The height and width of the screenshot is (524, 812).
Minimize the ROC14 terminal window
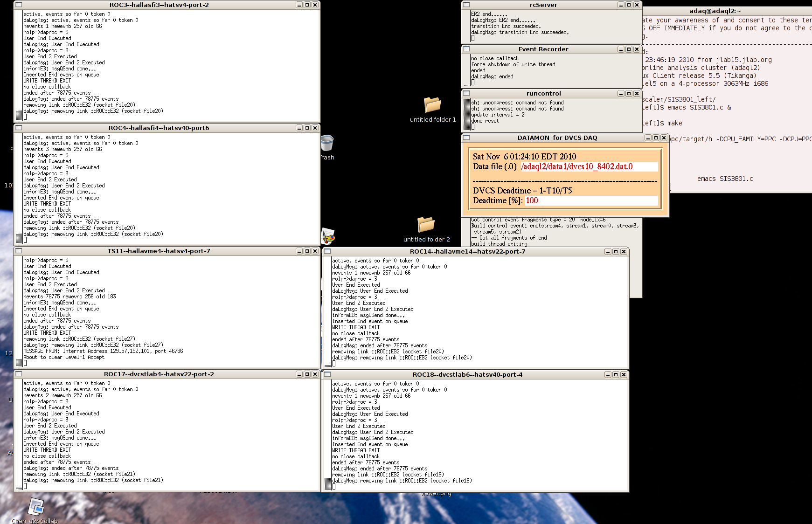[x=608, y=251]
